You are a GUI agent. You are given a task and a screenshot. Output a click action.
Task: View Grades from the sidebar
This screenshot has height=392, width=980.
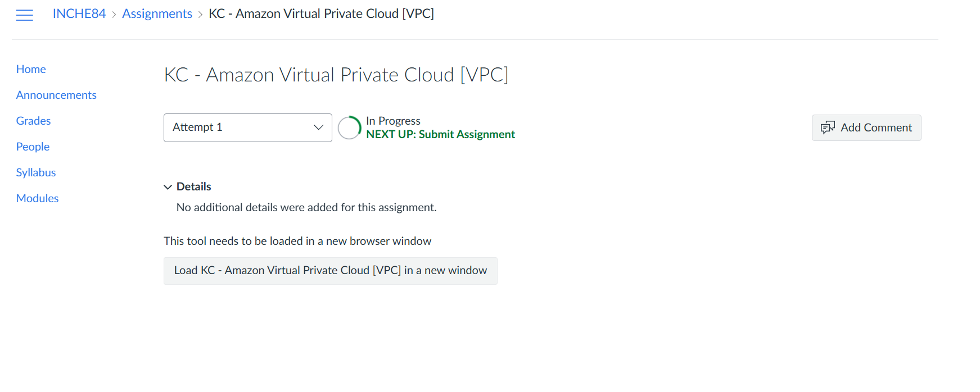point(33,121)
